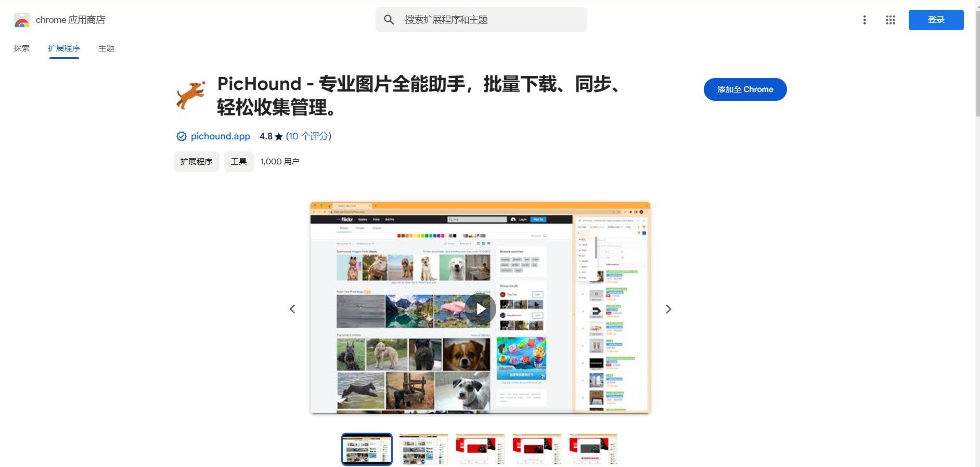Switch to the 扩展程序 tab

[x=64, y=48]
